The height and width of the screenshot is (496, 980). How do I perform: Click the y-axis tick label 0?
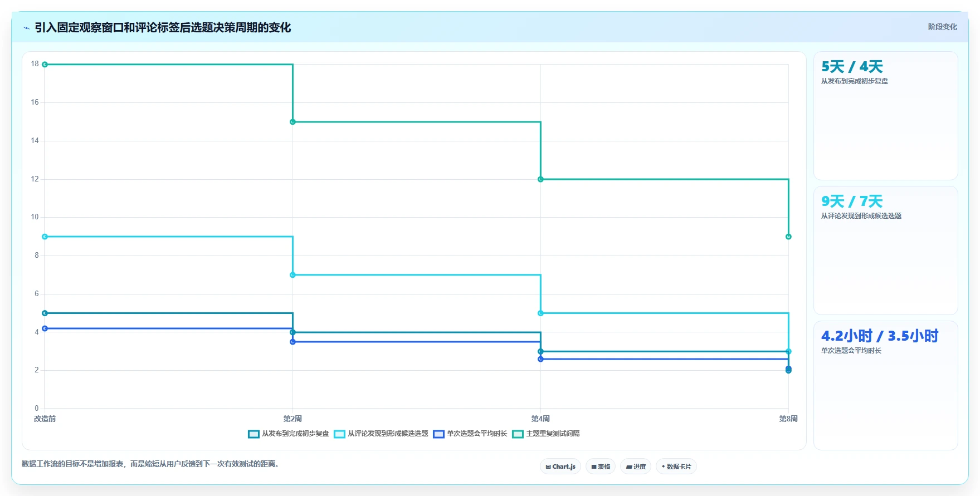pos(37,409)
